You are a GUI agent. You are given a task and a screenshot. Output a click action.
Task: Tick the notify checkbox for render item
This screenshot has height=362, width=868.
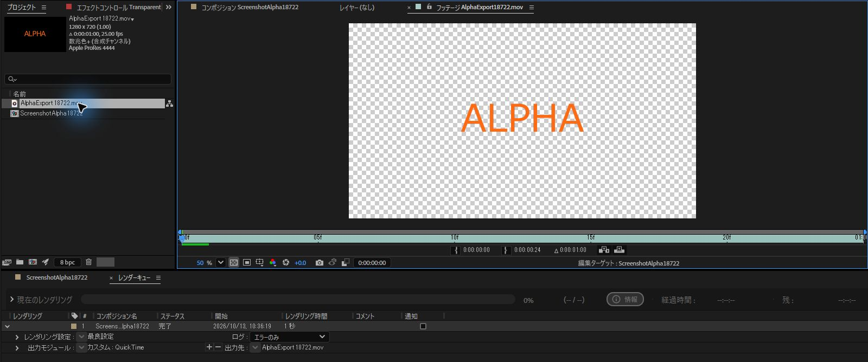[423, 326]
